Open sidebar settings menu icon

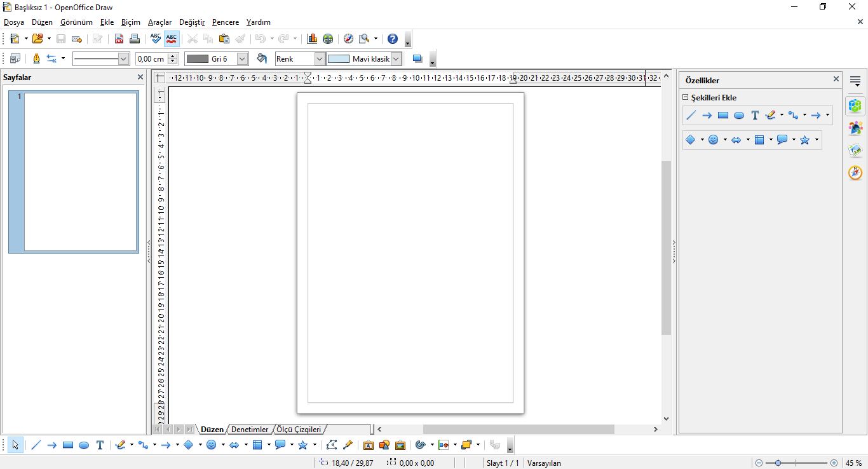(x=855, y=81)
